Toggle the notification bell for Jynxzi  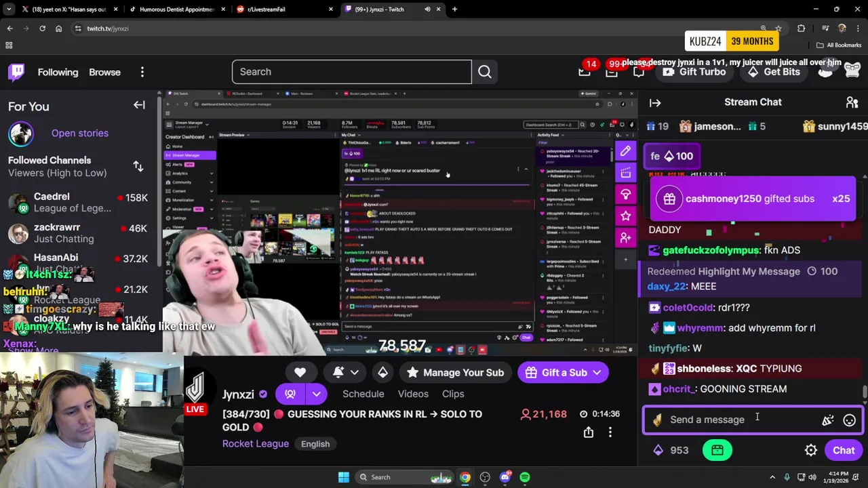tap(338, 372)
